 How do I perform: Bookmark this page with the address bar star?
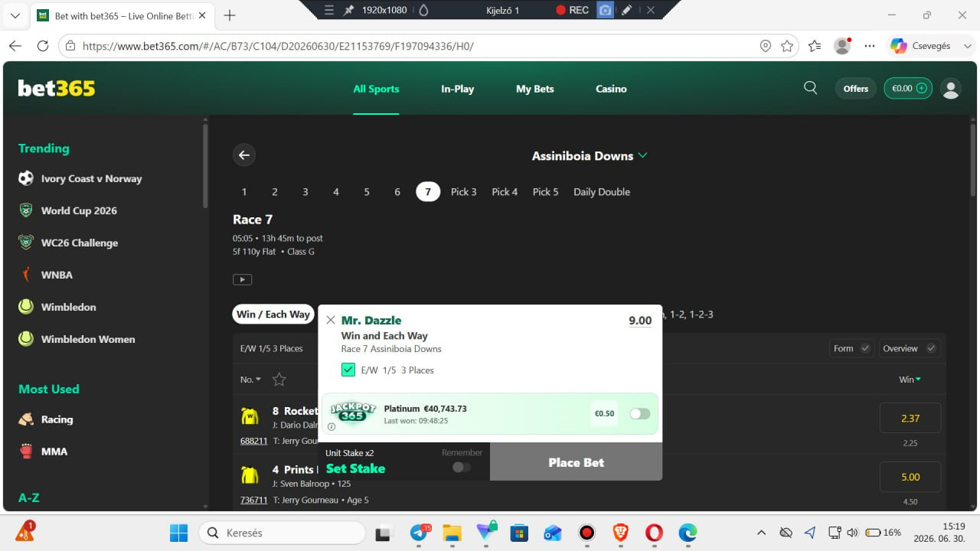coord(787,46)
